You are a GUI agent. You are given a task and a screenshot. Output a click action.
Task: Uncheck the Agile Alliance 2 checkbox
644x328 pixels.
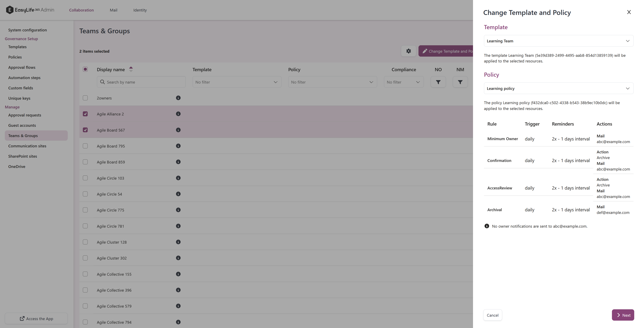85,114
